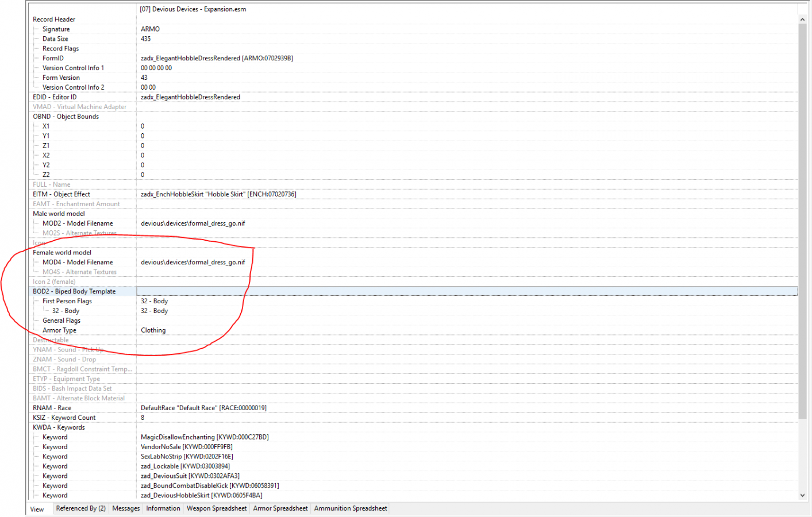Viewport: 812px width, 517px height.
Task: Switch to the Weapon Spreadsheet tab
Action: click(217, 508)
